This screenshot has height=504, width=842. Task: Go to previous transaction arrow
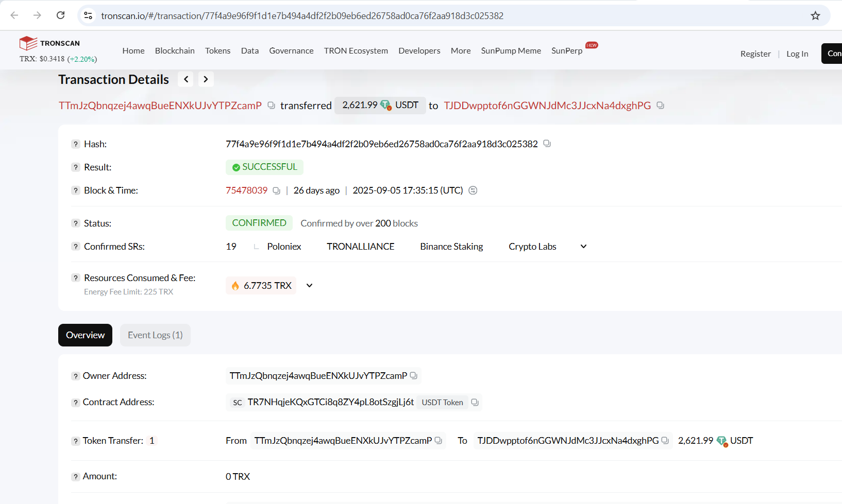186,79
